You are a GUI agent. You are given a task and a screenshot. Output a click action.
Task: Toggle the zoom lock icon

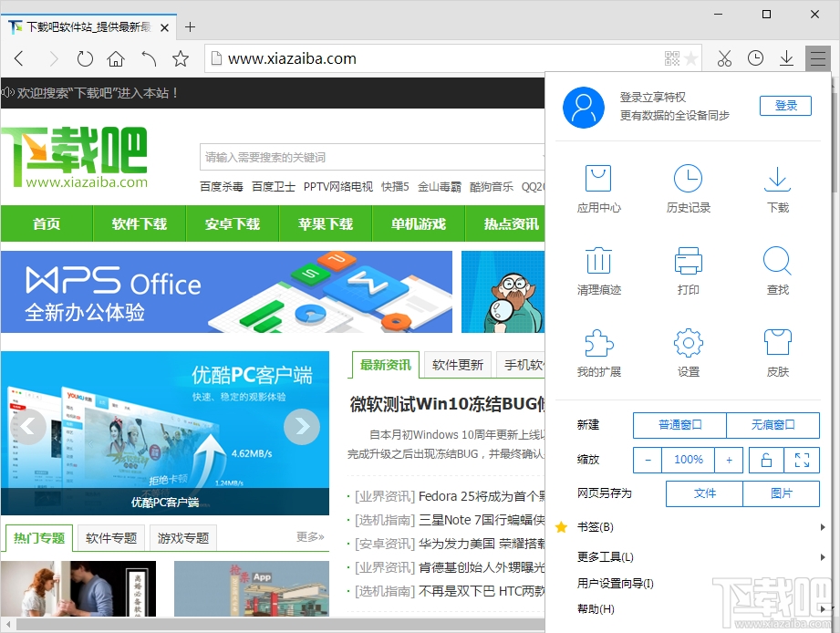point(765,460)
